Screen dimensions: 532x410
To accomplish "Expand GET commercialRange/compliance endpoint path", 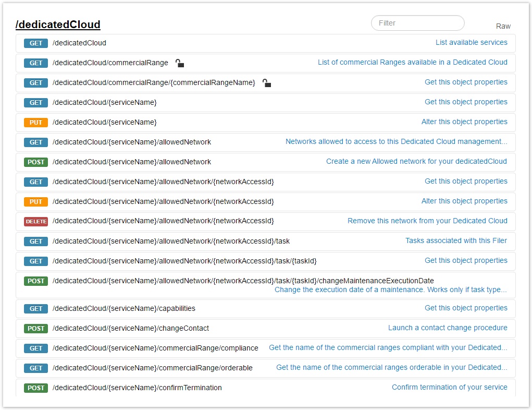I will (x=155, y=348).
